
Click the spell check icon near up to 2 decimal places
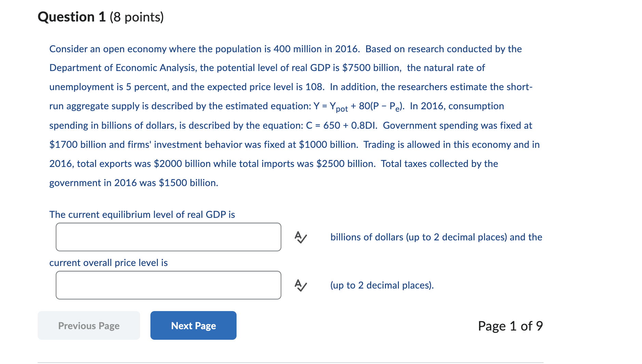point(300,285)
